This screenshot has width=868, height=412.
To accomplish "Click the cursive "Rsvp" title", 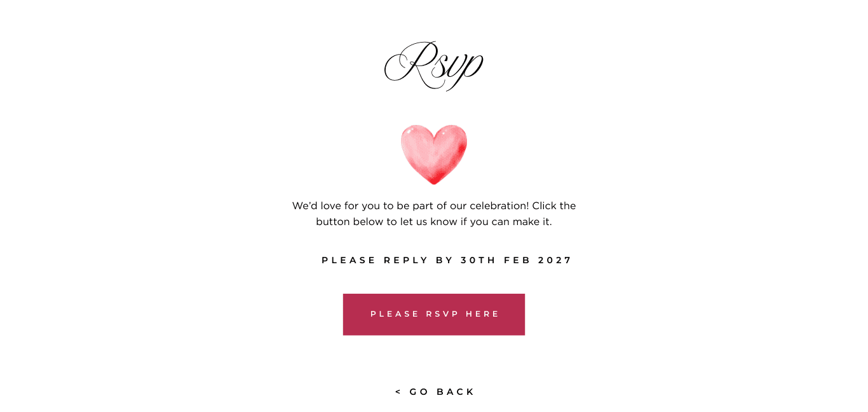I will tap(434, 65).
